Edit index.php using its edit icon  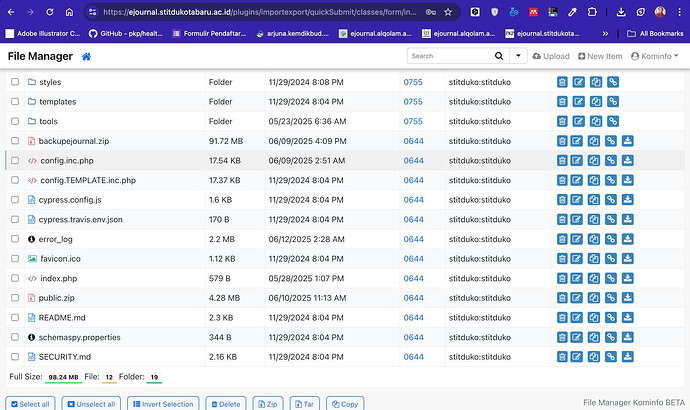(576, 278)
